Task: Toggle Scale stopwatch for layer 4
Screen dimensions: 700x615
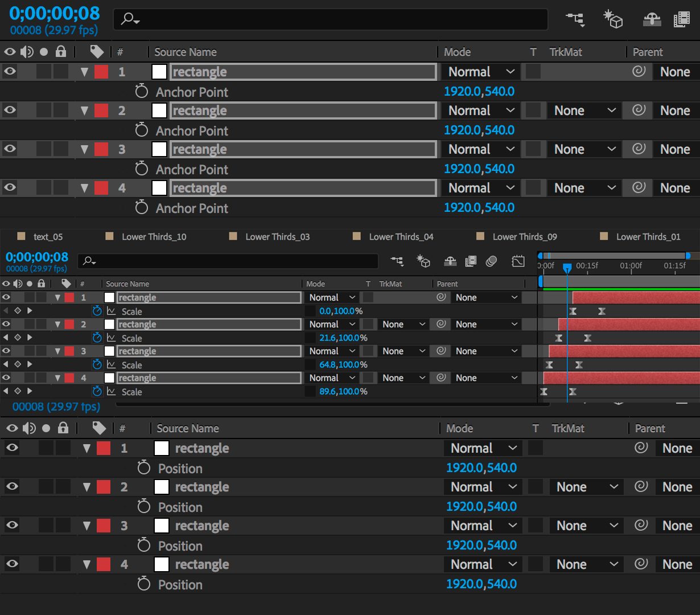Action: pos(97,391)
